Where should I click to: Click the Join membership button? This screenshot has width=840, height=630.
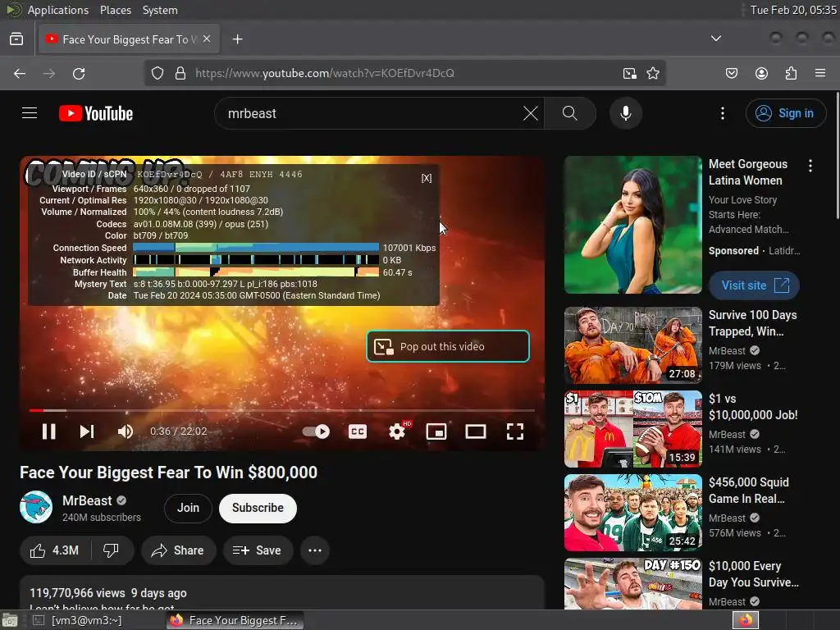pyautogui.click(x=188, y=508)
